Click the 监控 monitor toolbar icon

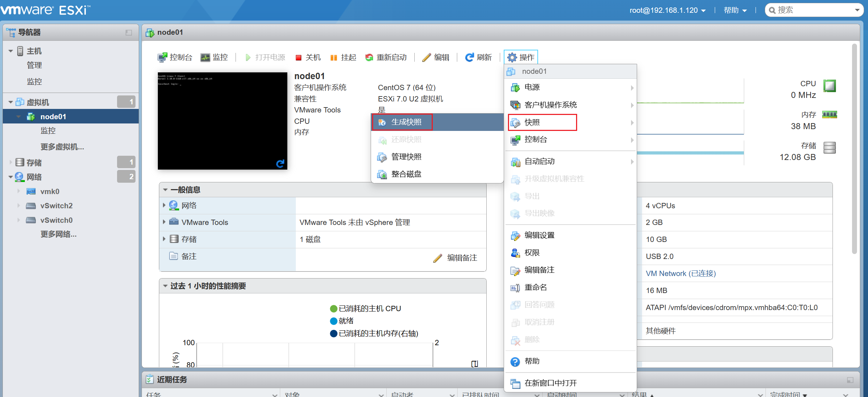click(205, 57)
